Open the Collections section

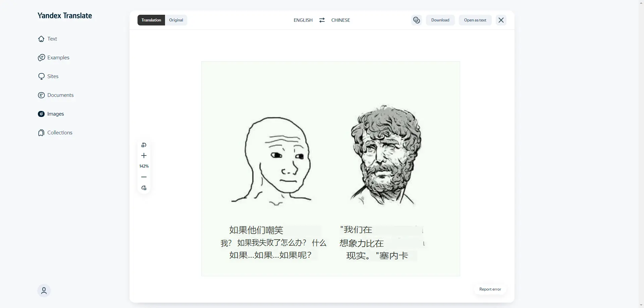(60, 133)
